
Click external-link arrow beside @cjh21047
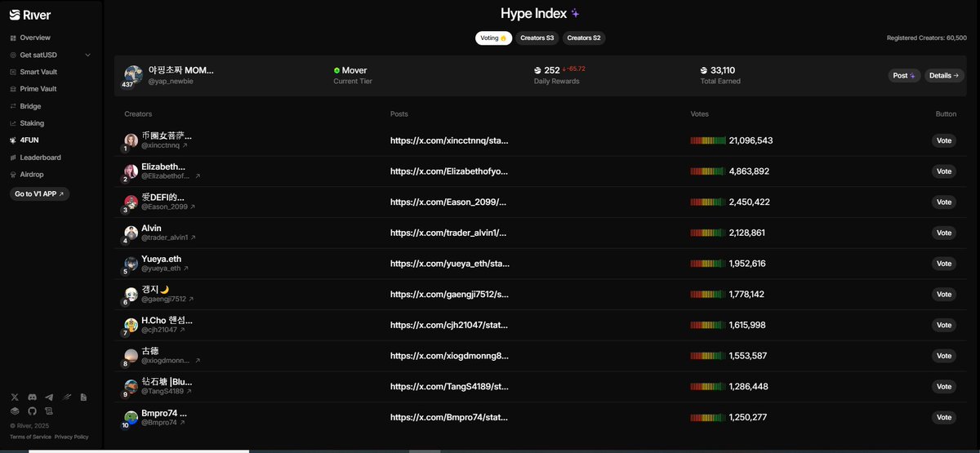tap(181, 330)
